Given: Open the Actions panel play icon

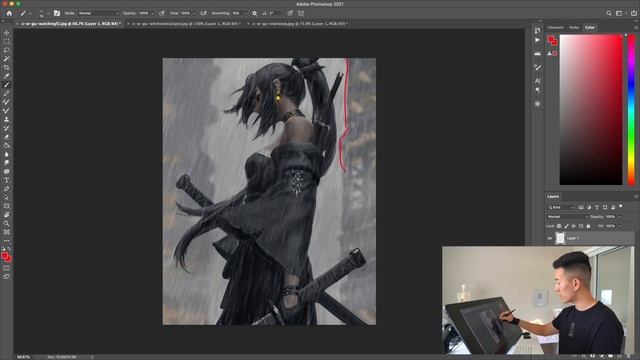Looking at the screenshot, I should pyautogui.click(x=537, y=40).
